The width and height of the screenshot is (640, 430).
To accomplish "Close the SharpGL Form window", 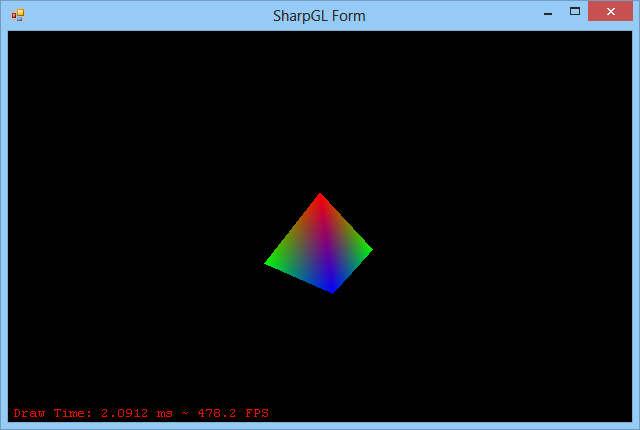I will (x=612, y=13).
